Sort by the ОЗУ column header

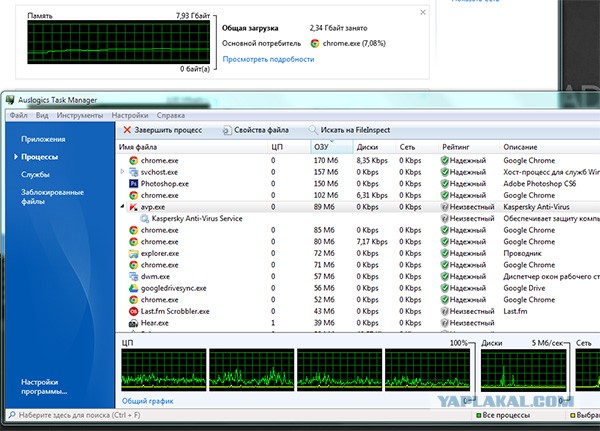pos(332,147)
